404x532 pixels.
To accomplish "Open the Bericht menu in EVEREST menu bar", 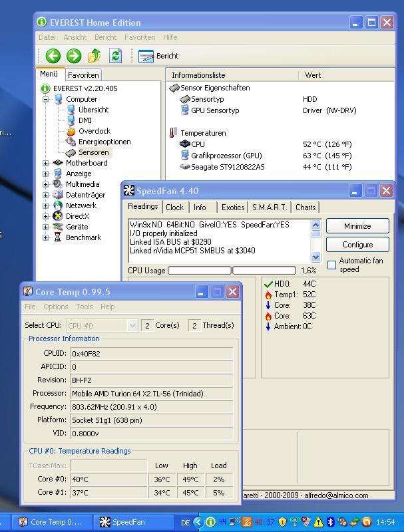I will (105, 37).
